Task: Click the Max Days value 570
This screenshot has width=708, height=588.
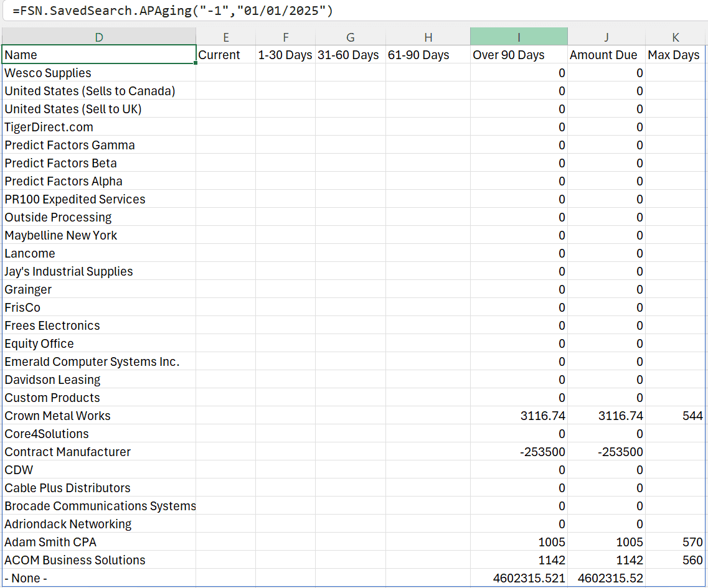Action: click(675, 542)
